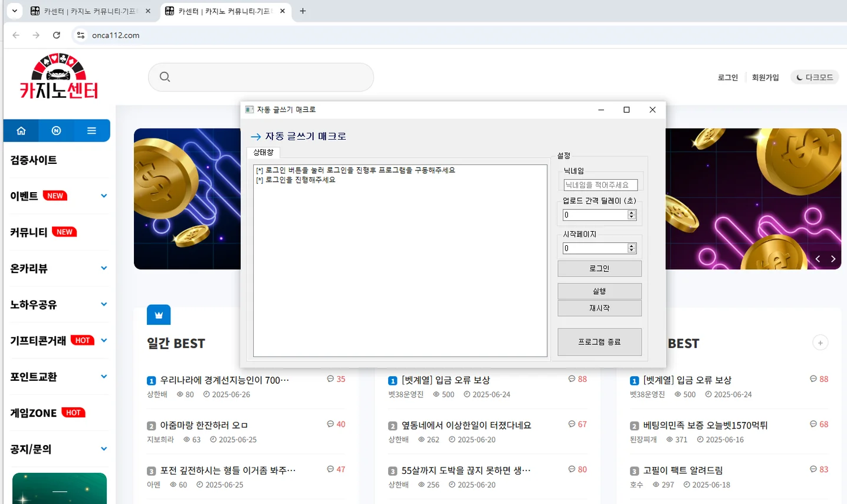Open post 옆동네에서 이상한일이 터졌다네요
Viewport: 847px width, 504px height.
coord(466,426)
